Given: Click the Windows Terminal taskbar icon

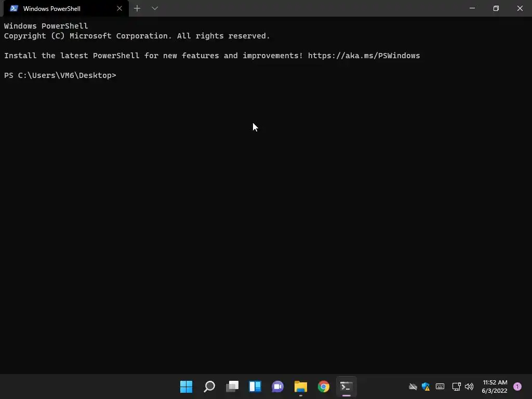Looking at the screenshot, I should [x=346, y=387].
